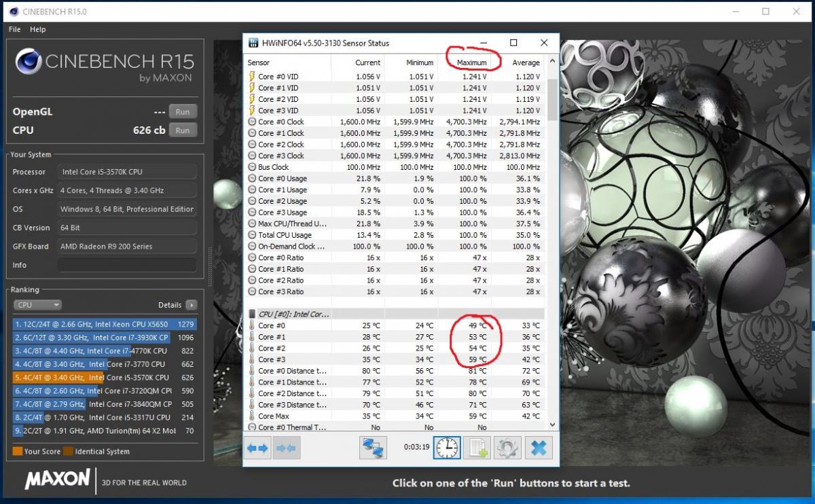Open HWiNFO sensor settings gear icon

tap(507, 448)
